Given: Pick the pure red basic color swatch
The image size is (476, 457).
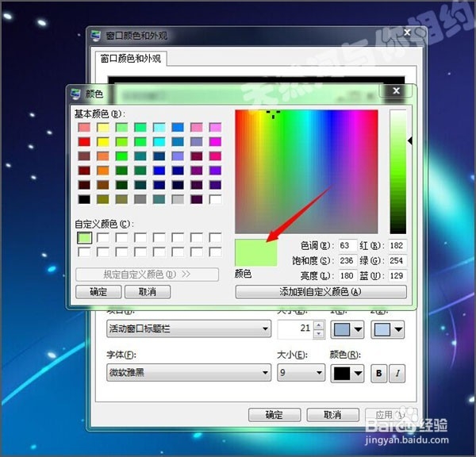Looking at the screenshot, I should click(x=84, y=142).
